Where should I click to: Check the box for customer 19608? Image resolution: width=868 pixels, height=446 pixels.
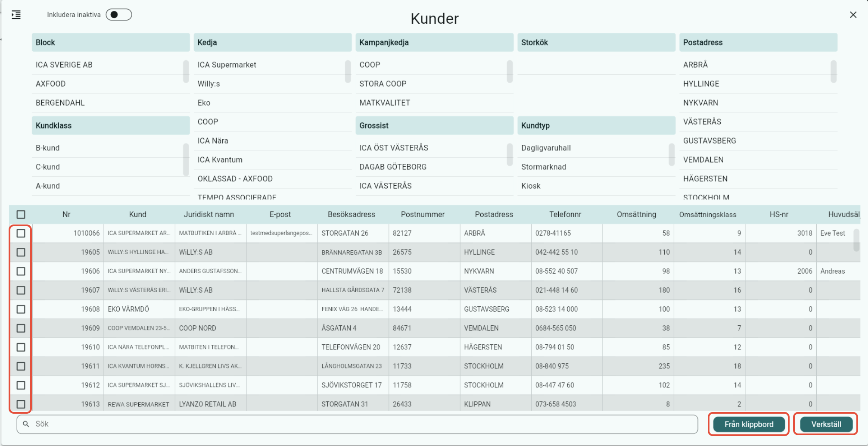(21, 309)
